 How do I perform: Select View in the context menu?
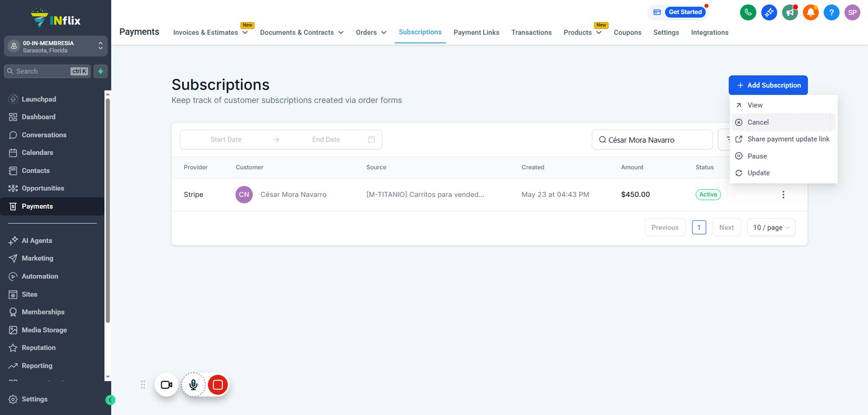pyautogui.click(x=783, y=105)
